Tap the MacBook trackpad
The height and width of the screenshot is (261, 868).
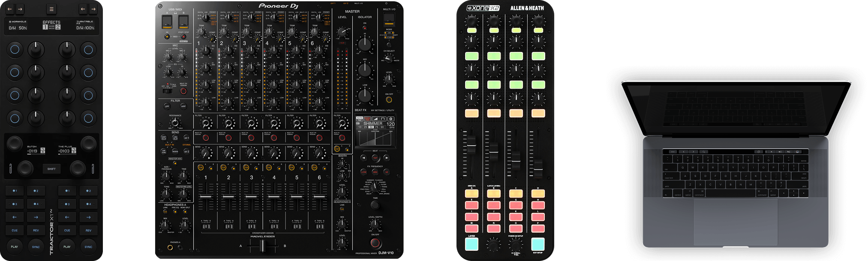coord(736,222)
